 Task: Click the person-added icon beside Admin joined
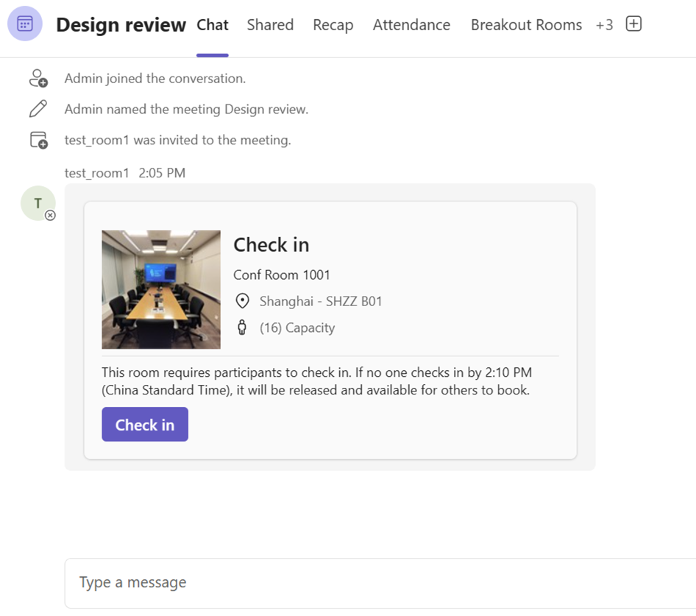pos(38,78)
